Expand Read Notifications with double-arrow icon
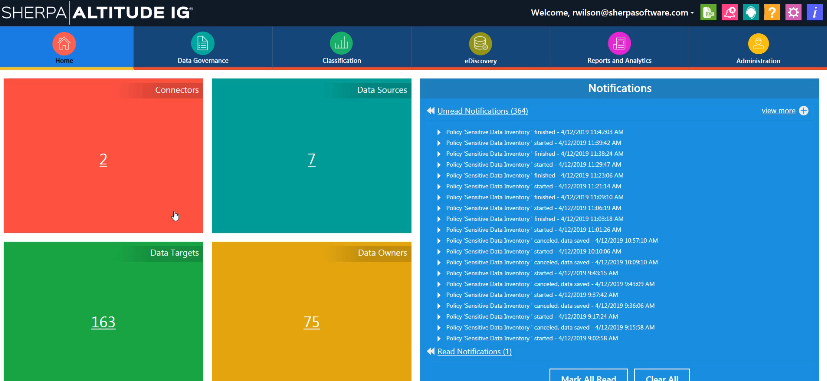This screenshot has width=827, height=381. [x=430, y=351]
